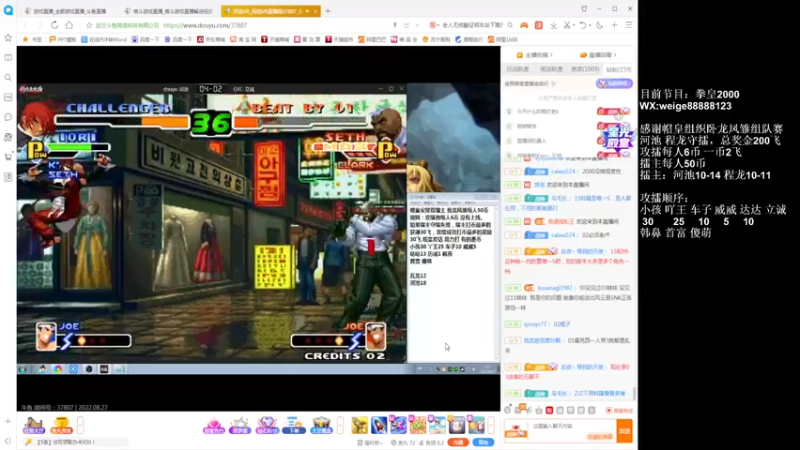Select the 贵宾(1009) tab
Viewport: 800px width, 450px height.
585,69
